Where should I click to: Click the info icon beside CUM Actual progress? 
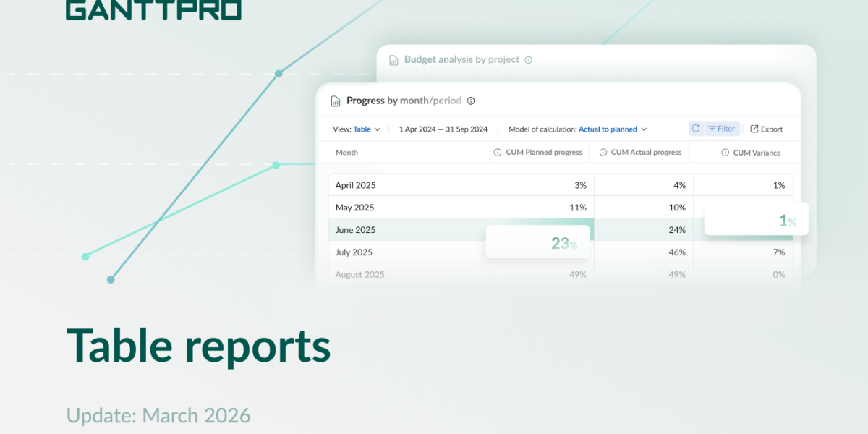point(602,152)
